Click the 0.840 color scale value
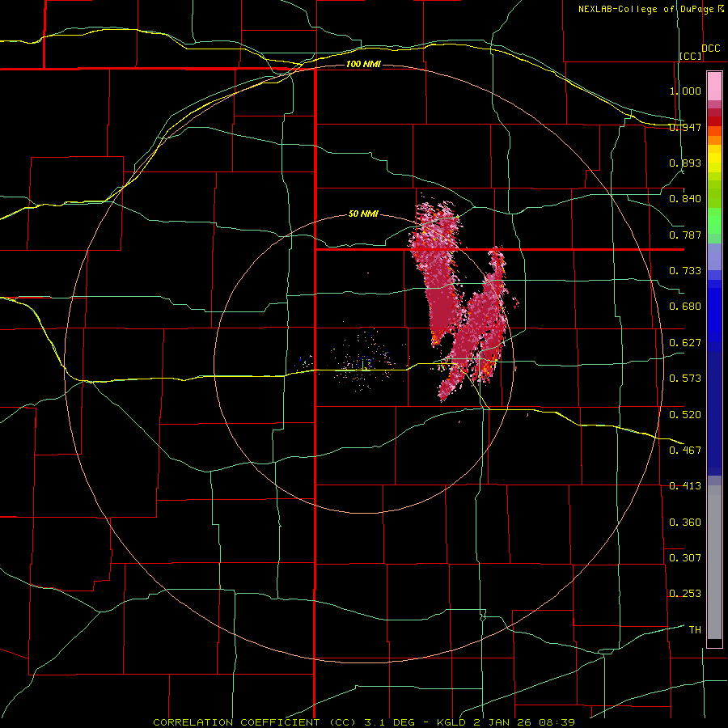This screenshot has width=728, height=728. click(685, 199)
